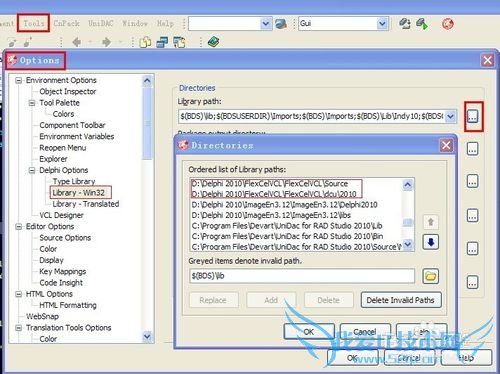This screenshot has width=500, height=374.
Task: Select Explorer tree item
Action: [x=53, y=159]
